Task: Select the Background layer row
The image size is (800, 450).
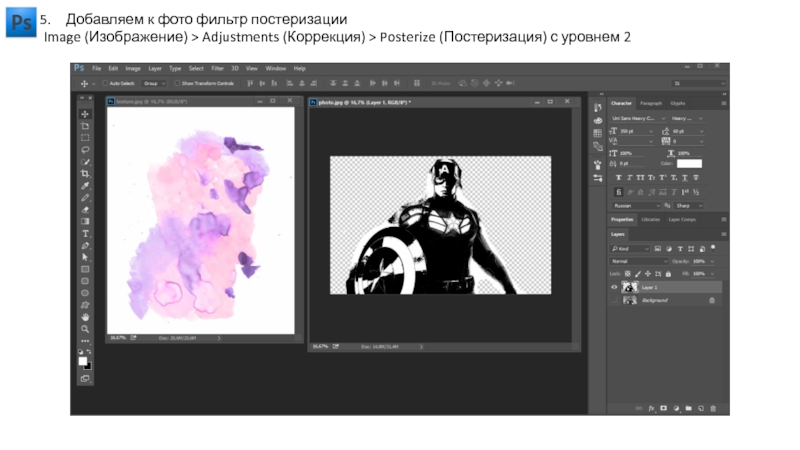Action: (x=665, y=301)
